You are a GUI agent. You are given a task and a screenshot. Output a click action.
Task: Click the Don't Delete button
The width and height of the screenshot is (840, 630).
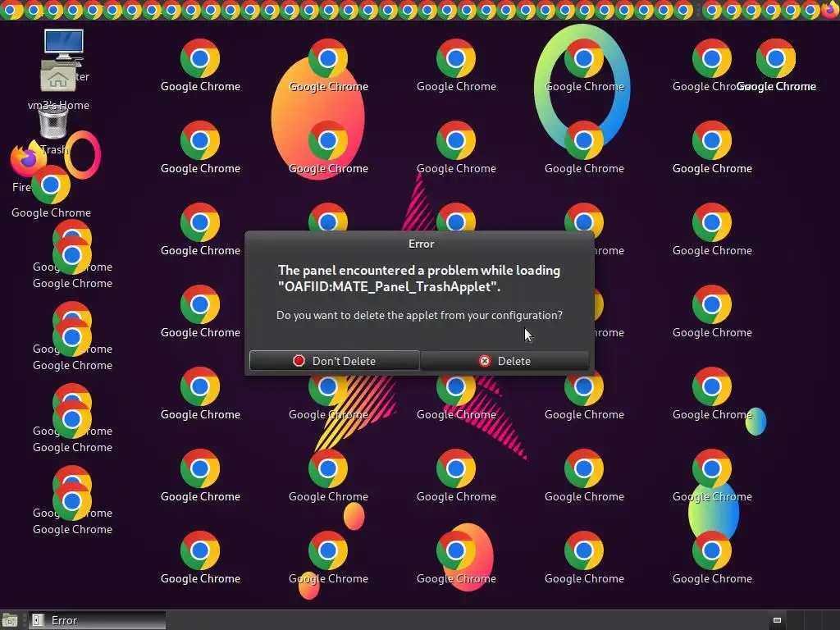pyautogui.click(x=335, y=361)
